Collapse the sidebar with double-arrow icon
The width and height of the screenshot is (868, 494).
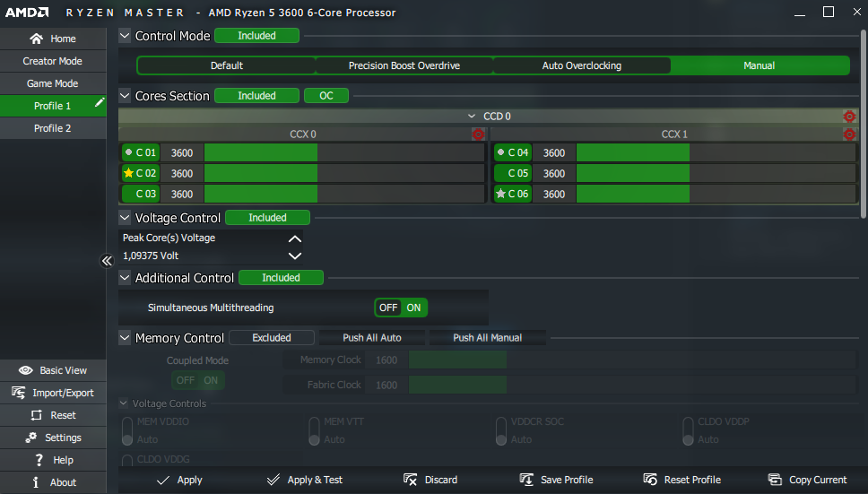tap(107, 261)
